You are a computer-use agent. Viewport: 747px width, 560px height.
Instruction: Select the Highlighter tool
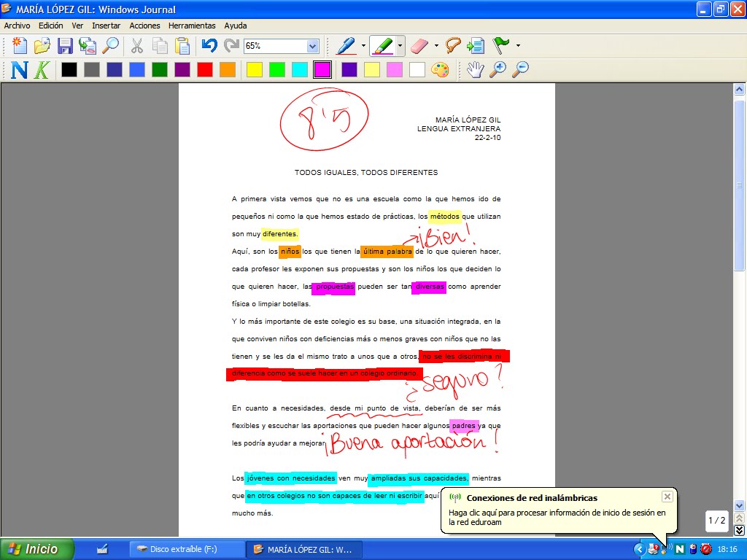click(382, 46)
